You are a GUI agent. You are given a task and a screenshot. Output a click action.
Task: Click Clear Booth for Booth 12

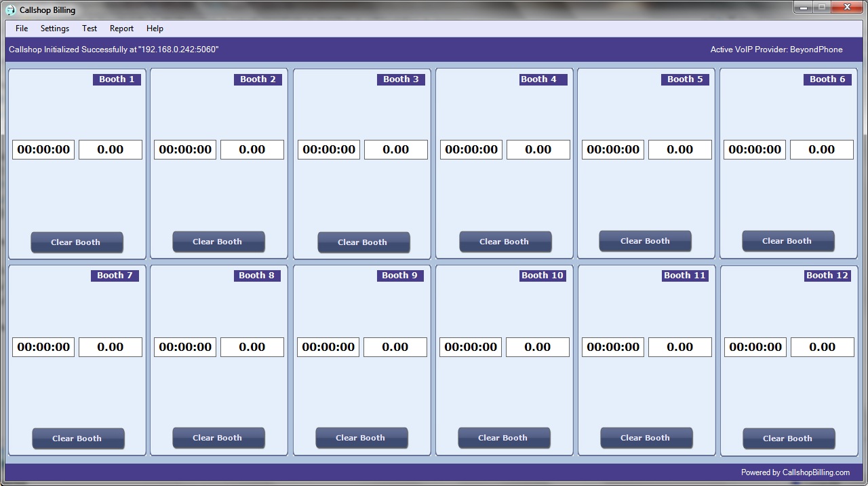[x=789, y=438]
